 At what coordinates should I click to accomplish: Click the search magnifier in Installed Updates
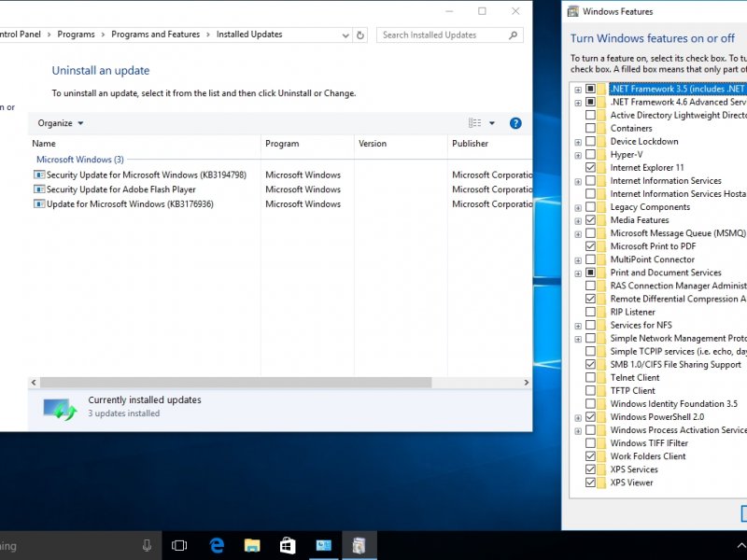(x=513, y=35)
